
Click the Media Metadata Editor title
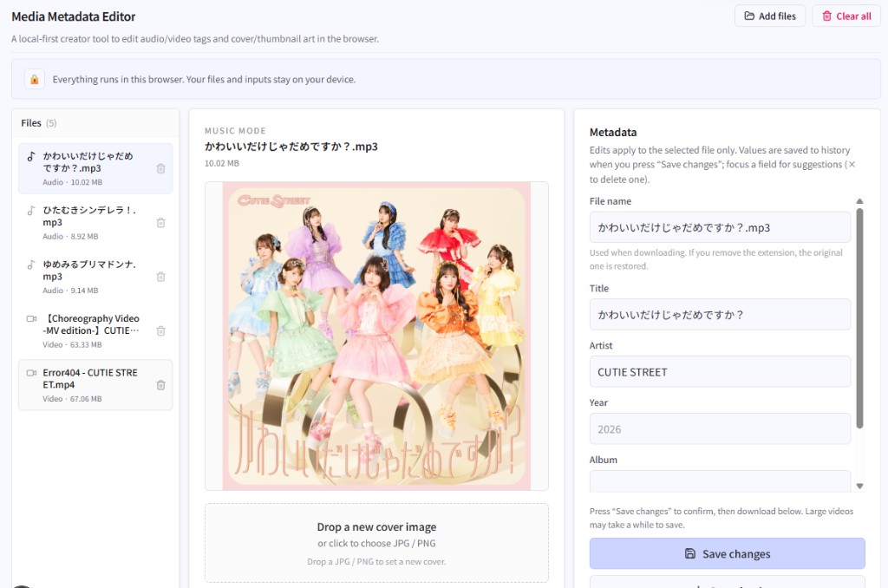[x=74, y=16]
